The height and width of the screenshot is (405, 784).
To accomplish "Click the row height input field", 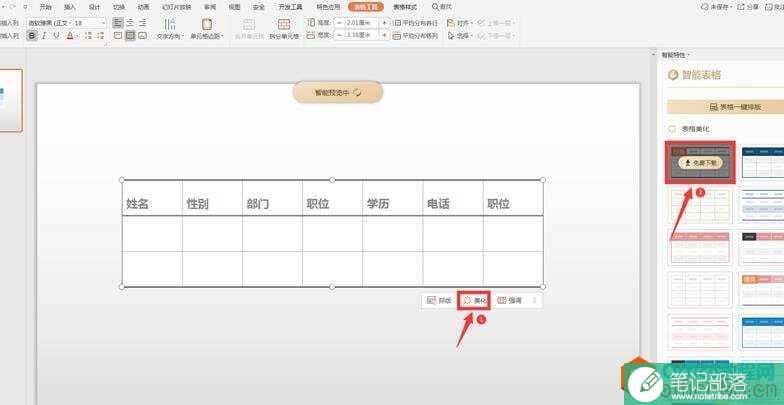I will (362, 23).
